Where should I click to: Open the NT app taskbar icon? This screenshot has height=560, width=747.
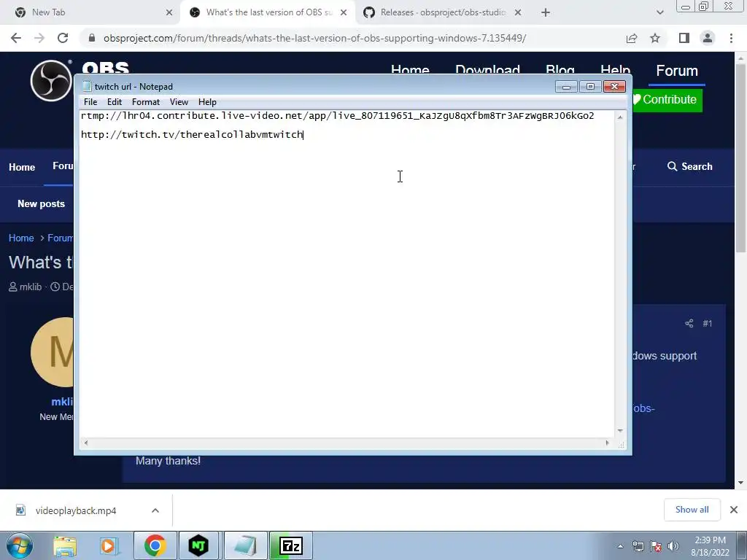198,545
